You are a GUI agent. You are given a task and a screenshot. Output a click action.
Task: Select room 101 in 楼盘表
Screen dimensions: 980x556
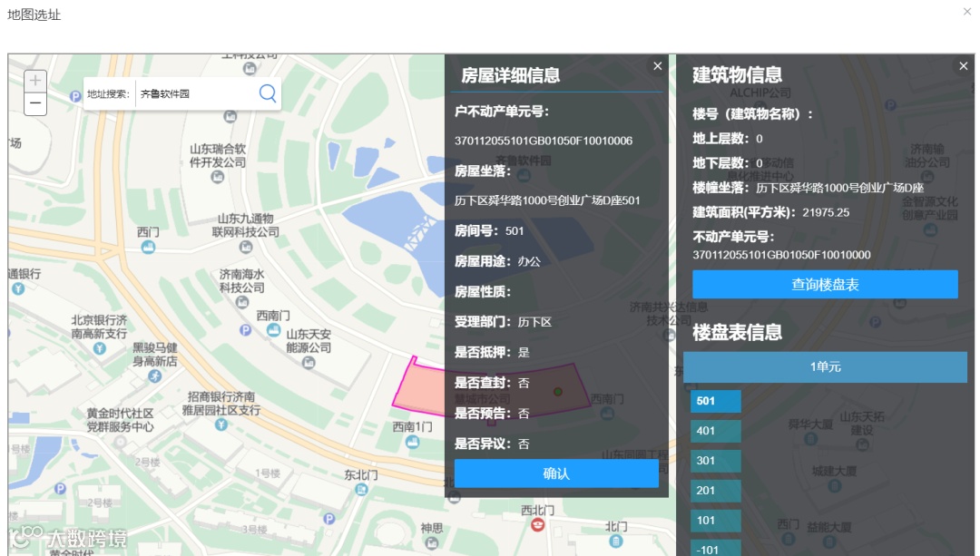[x=716, y=521]
